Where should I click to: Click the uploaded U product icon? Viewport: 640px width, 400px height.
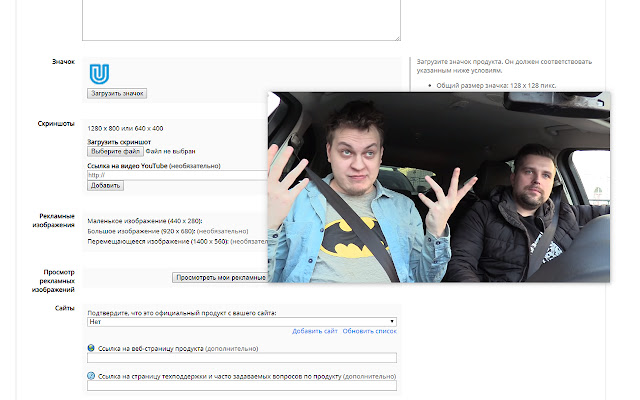[99, 74]
